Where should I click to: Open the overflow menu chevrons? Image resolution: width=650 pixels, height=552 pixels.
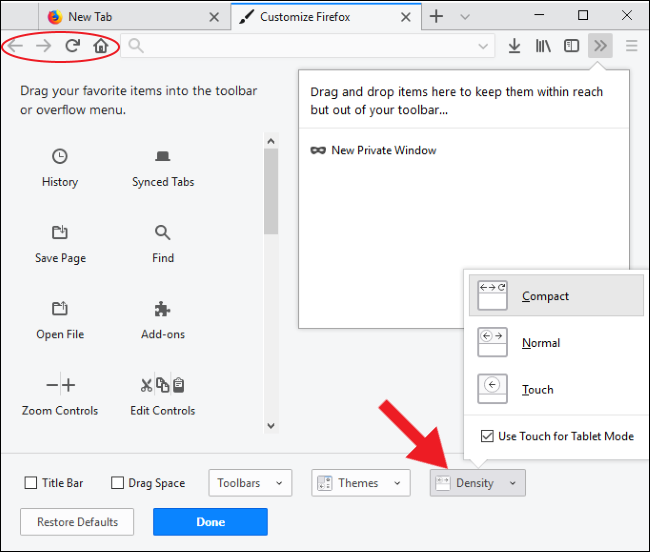pyautogui.click(x=600, y=46)
